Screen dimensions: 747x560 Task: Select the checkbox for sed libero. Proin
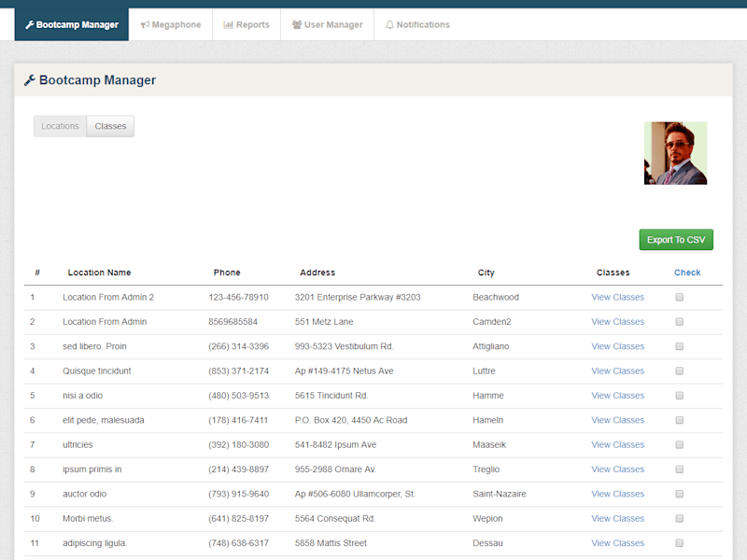point(680,346)
